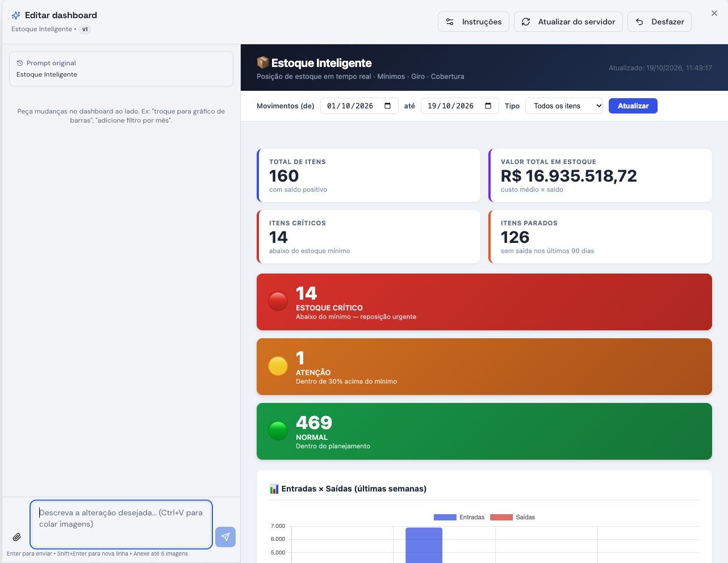Click the green Normal status card
Image resolution: width=728 pixels, height=563 pixels.
click(x=484, y=431)
